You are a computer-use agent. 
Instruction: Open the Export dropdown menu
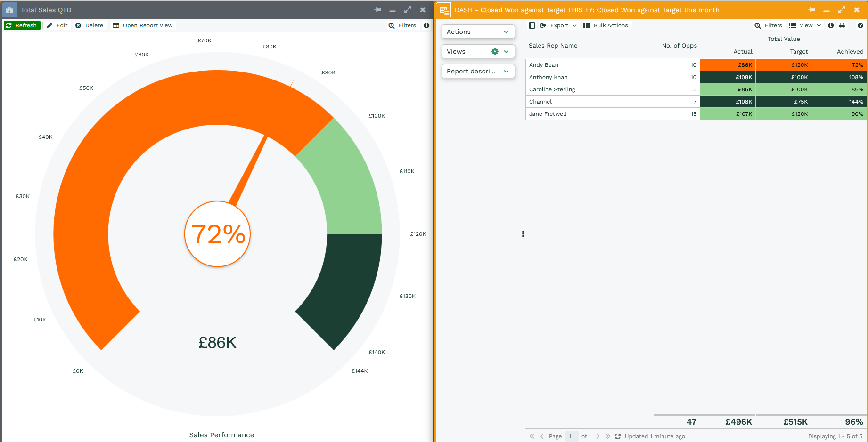coord(559,25)
